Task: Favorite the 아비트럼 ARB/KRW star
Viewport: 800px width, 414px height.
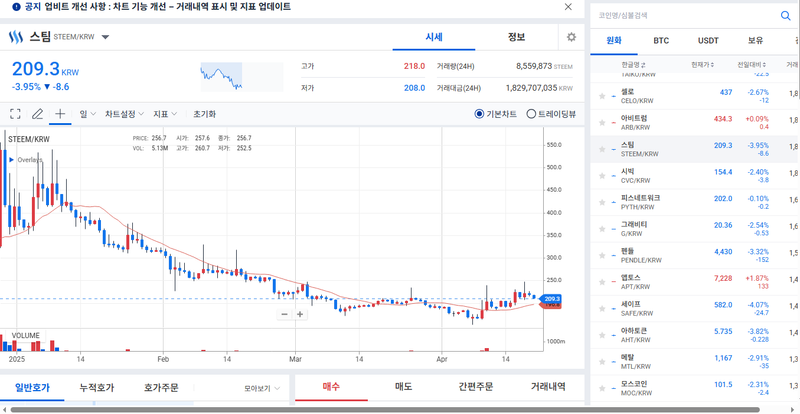Action: [x=602, y=123]
